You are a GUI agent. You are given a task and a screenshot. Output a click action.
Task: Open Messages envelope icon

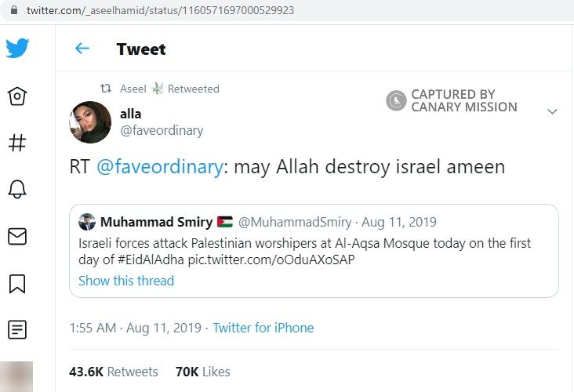(17, 236)
